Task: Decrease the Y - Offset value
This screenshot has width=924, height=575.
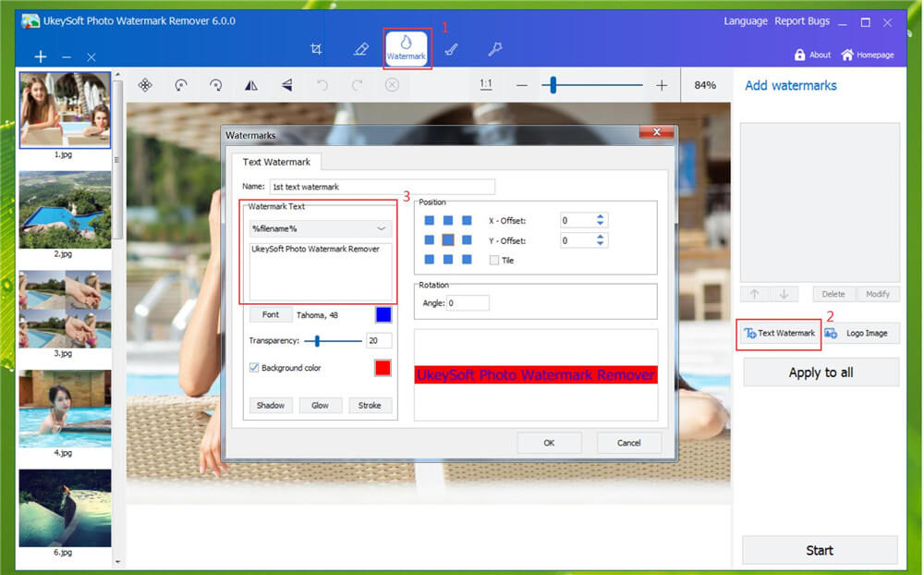Action: coord(601,244)
